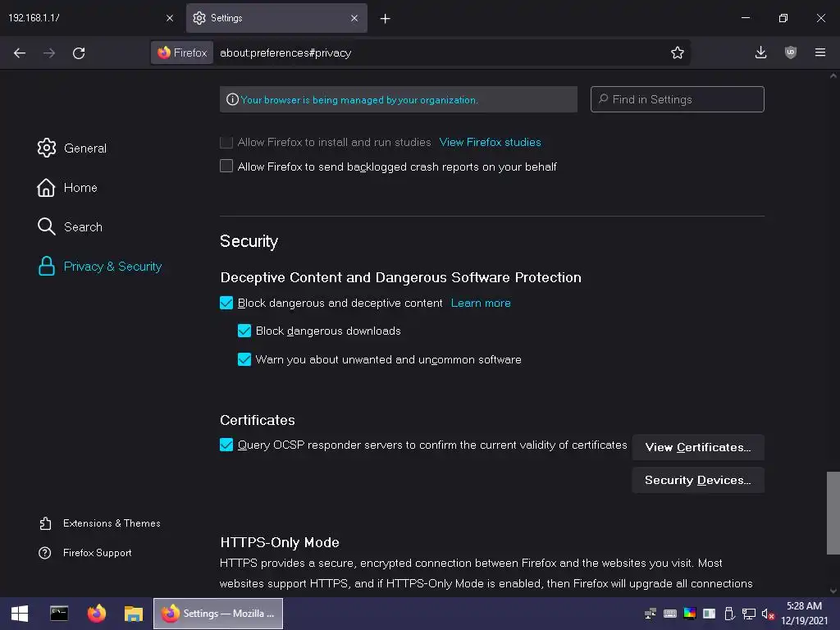Screen dimensions: 840x630
Task: Open the Windows Start menu
Action: [20, 614]
